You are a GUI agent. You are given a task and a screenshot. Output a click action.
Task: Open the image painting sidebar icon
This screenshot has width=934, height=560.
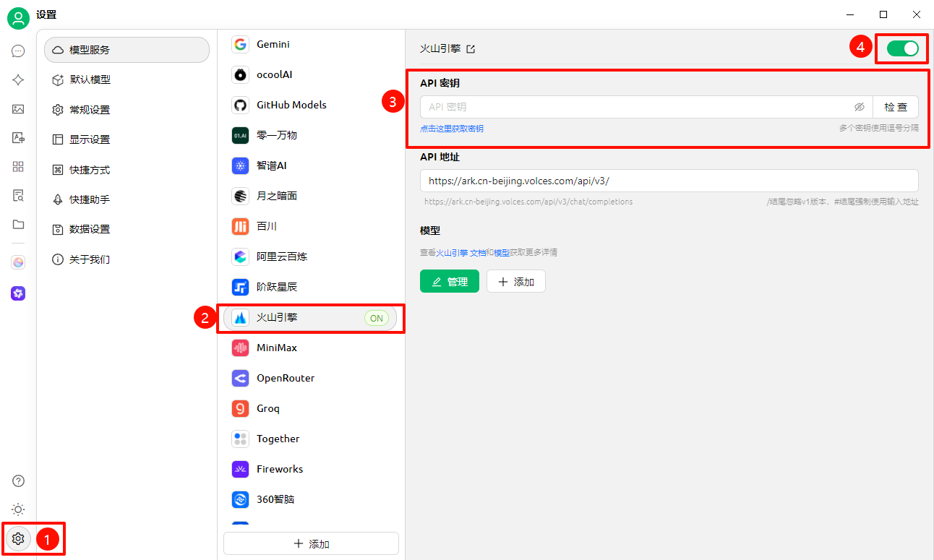(18, 109)
